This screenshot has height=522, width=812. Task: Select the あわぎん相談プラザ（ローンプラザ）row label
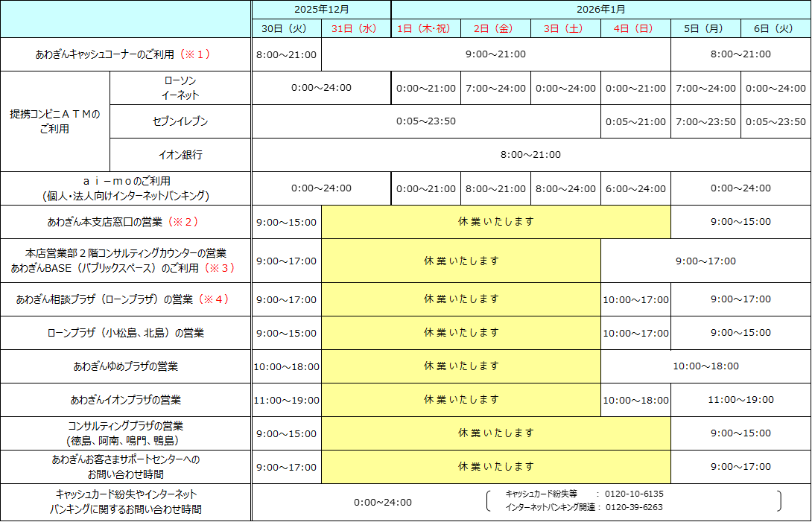point(125,299)
